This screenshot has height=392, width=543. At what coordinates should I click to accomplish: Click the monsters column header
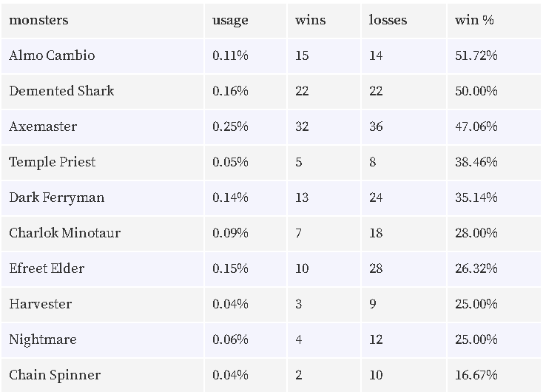point(38,20)
